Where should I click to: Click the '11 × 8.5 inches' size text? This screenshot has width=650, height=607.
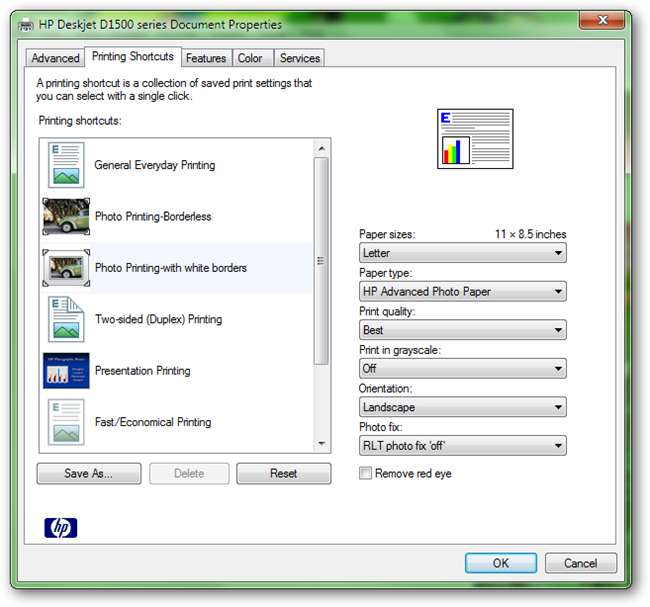[531, 234]
